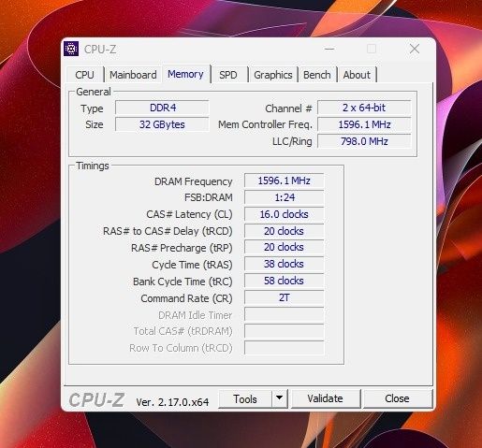Open the Bench tab
Viewport: 482px width, 448px height.
(x=317, y=75)
